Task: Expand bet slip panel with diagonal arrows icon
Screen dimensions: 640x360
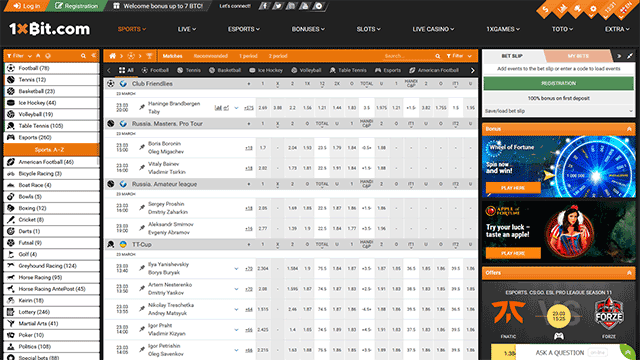Action: click(x=630, y=56)
